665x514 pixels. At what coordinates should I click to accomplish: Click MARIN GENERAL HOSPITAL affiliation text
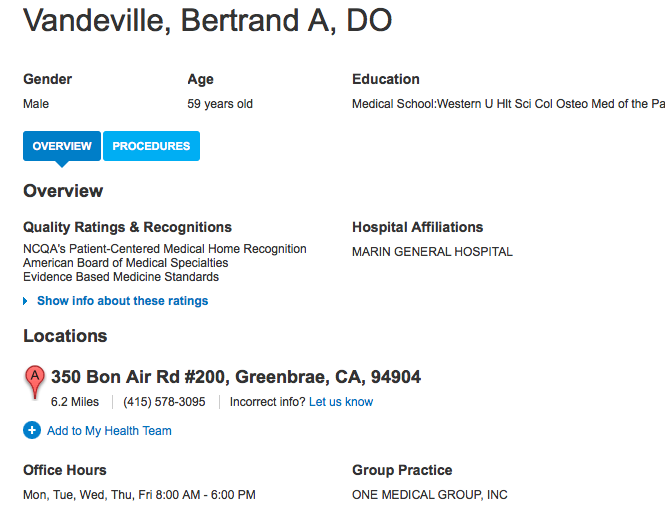[x=432, y=251]
